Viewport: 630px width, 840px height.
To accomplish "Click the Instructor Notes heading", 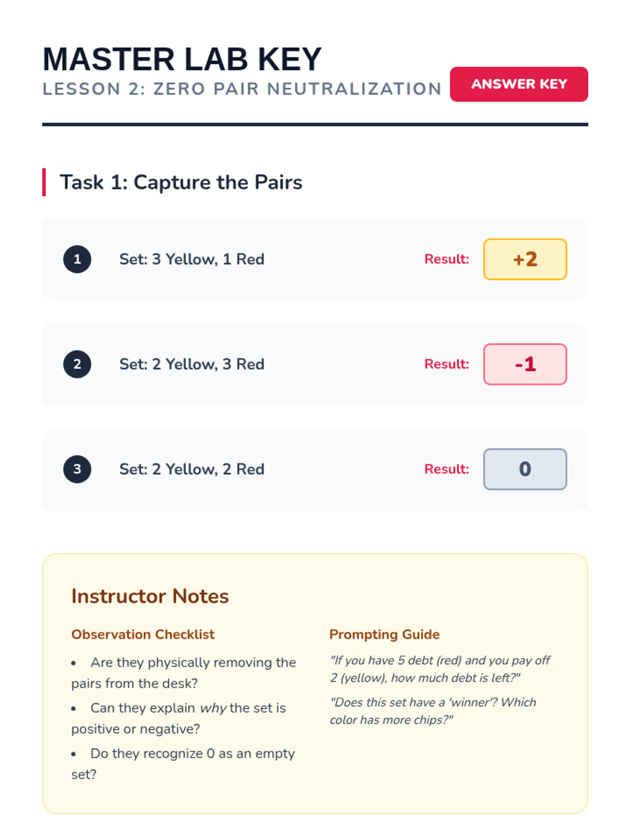I will (x=150, y=596).
